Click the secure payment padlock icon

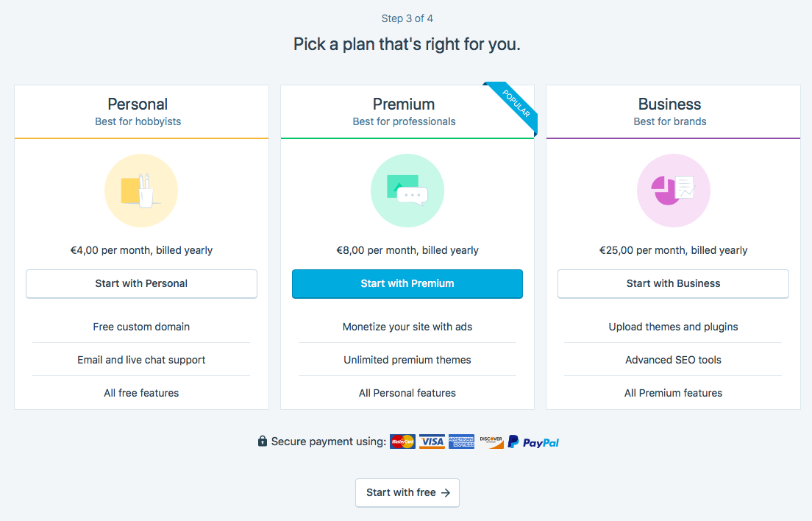(263, 442)
